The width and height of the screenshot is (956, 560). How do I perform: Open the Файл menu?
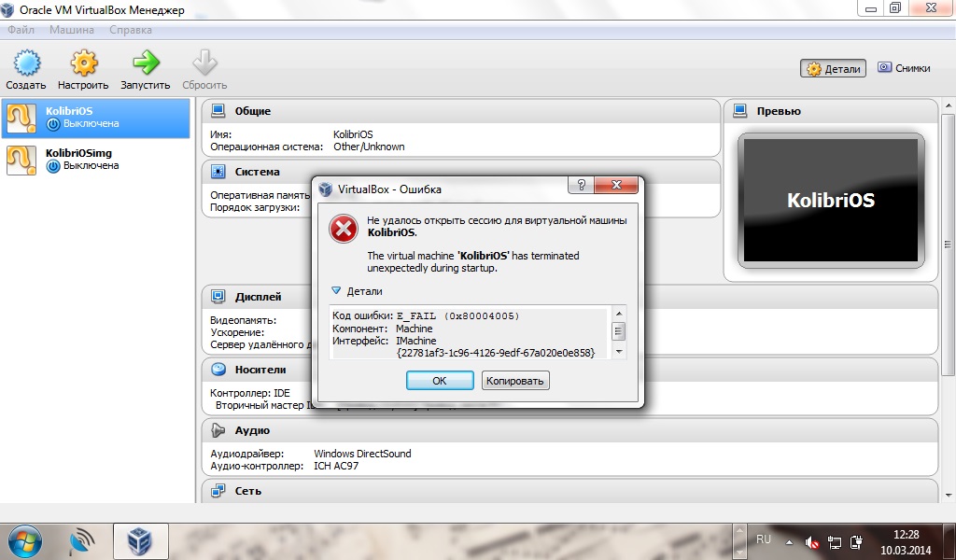pos(21,30)
